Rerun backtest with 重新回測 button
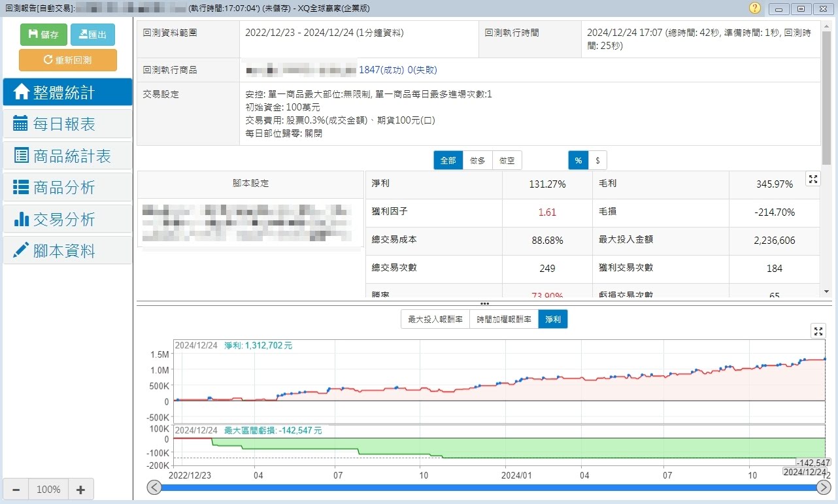The width and height of the screenshot is (838, 504). (x=68, y=60)
